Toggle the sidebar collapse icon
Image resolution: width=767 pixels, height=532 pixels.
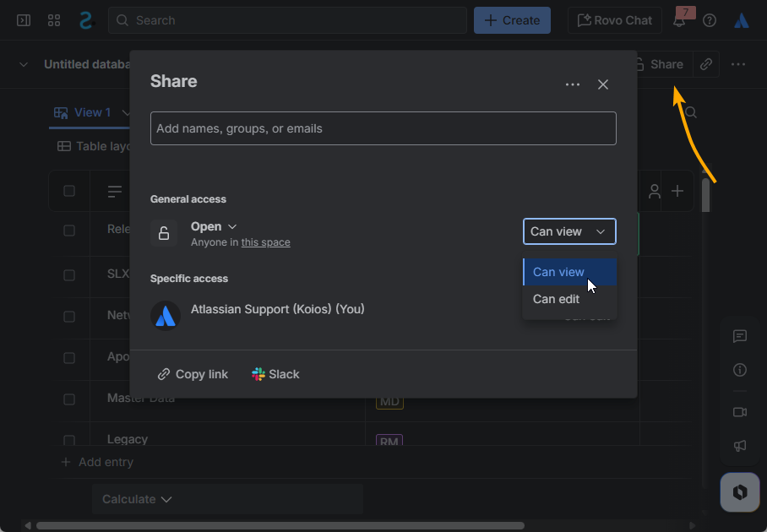coord(24,20)
